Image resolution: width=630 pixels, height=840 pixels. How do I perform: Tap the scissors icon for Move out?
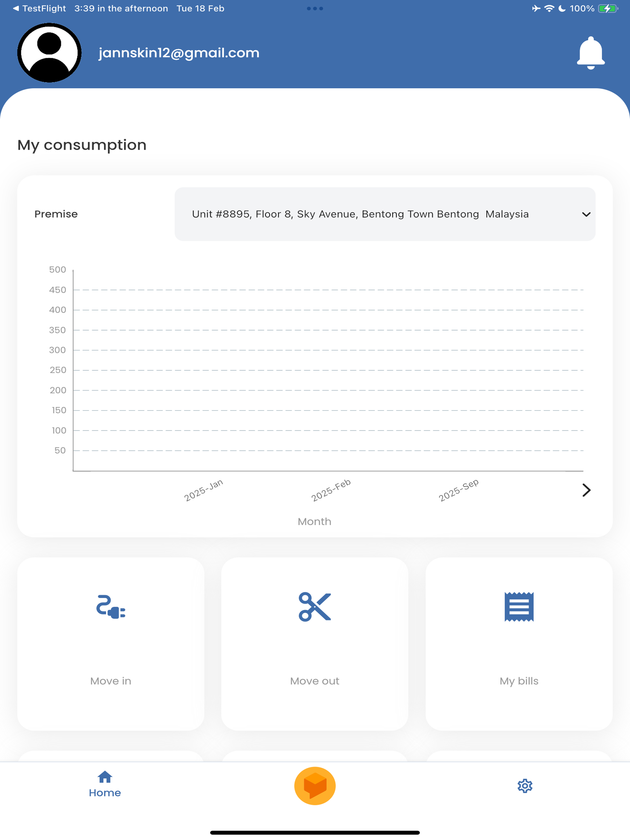click(315, 607)
